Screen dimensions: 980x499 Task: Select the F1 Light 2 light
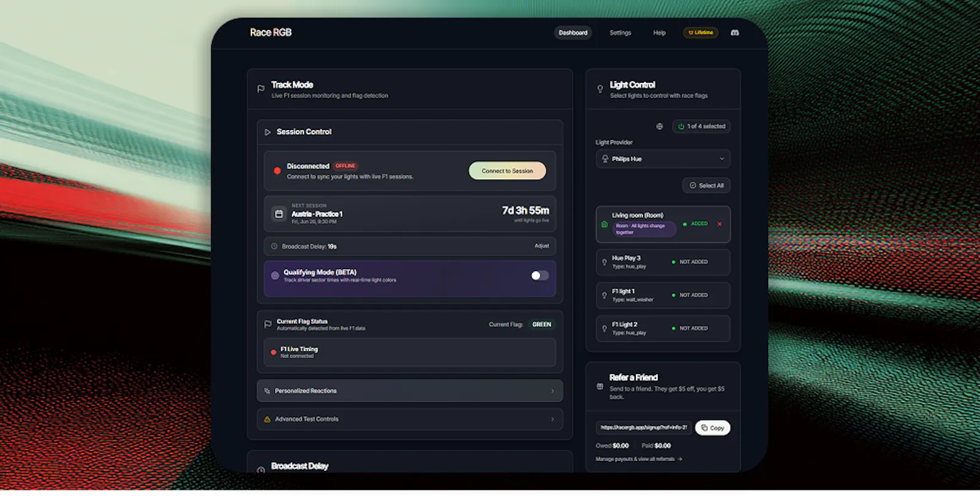point(663,329)
